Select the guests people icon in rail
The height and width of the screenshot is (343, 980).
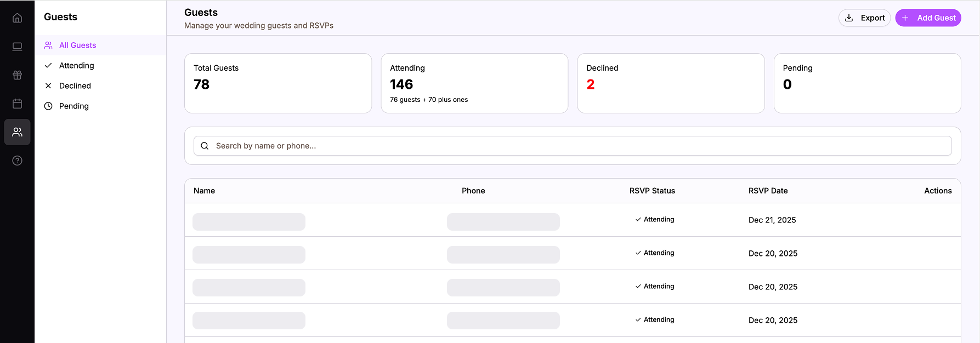tap(17, 132)
